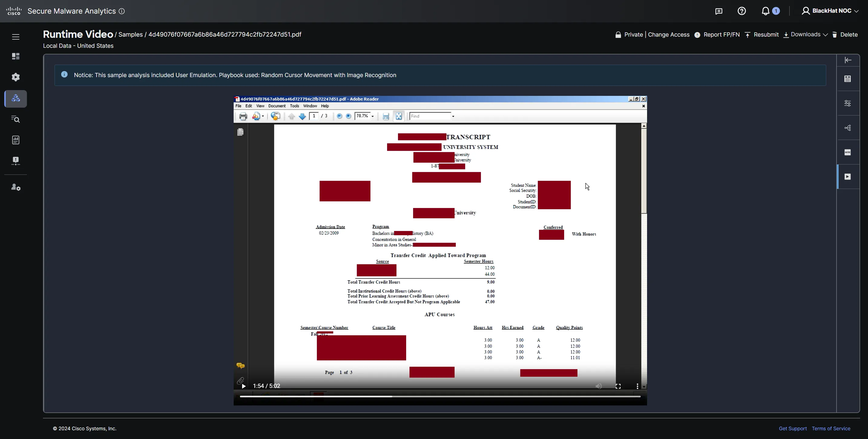Select the Runtime Video panel icon
The width and height of the screenshot is (868, 439).
click(x=847, y=177)
